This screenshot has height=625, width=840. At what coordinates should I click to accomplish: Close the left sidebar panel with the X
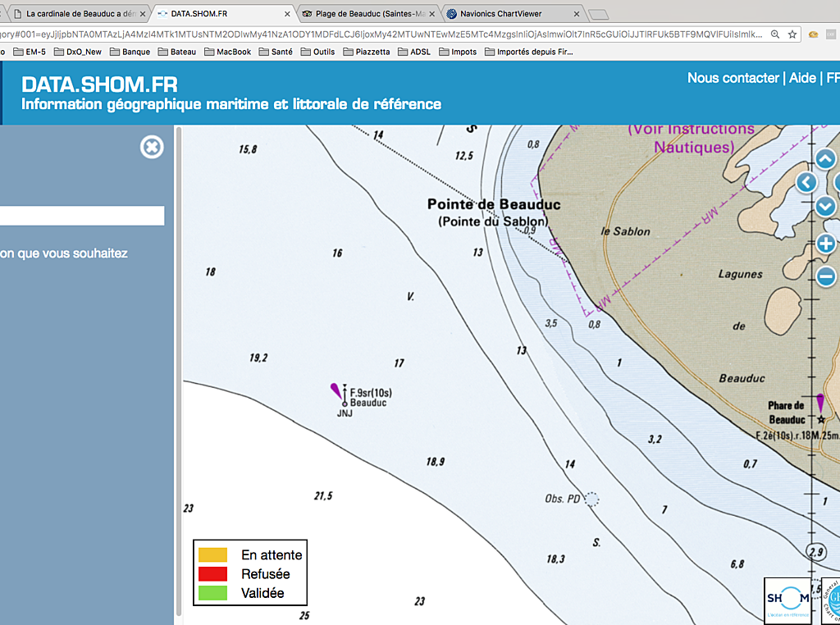coord(152,147)
